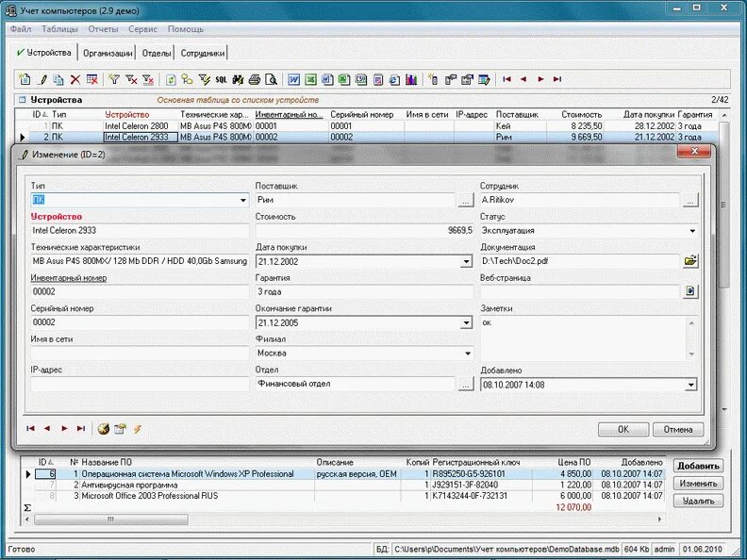Click the colored bar chart icon
This screenshot has height=560, width=747.
coord(411,79)
